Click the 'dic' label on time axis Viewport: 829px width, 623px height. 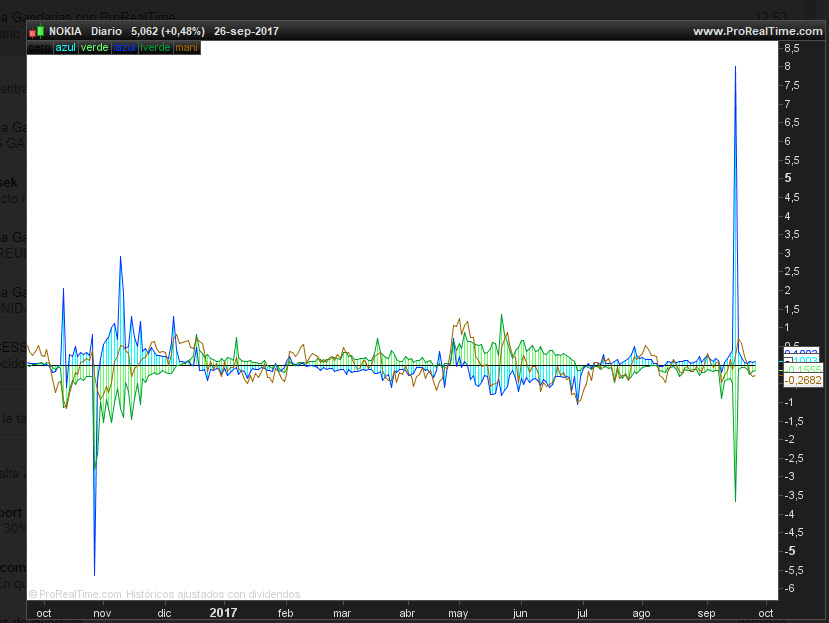click(x=164, y=613)
